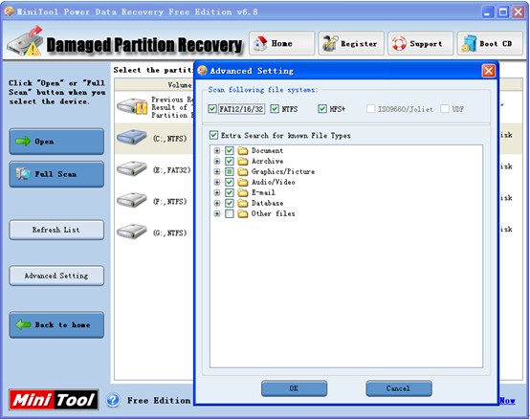Image resolution: width=530 pixels, height=420 pixels.
Task: Uncheck the Audio/Video checkbox
Action: click(x=230, y=182)
